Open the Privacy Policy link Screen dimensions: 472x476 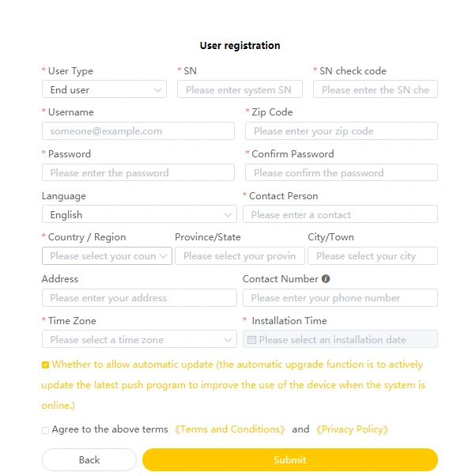coord(352,429)
